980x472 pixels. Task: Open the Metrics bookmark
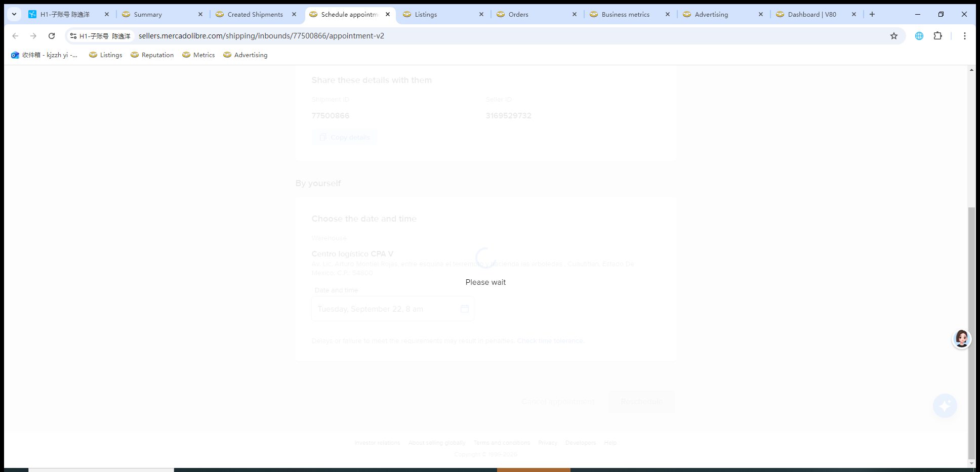pos(198,55)
